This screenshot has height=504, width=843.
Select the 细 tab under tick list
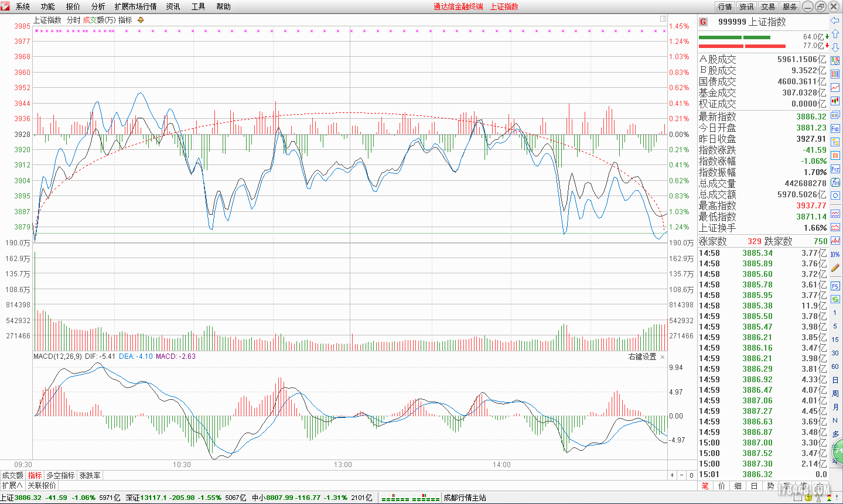pyautogui.click(x=738, y=486)
